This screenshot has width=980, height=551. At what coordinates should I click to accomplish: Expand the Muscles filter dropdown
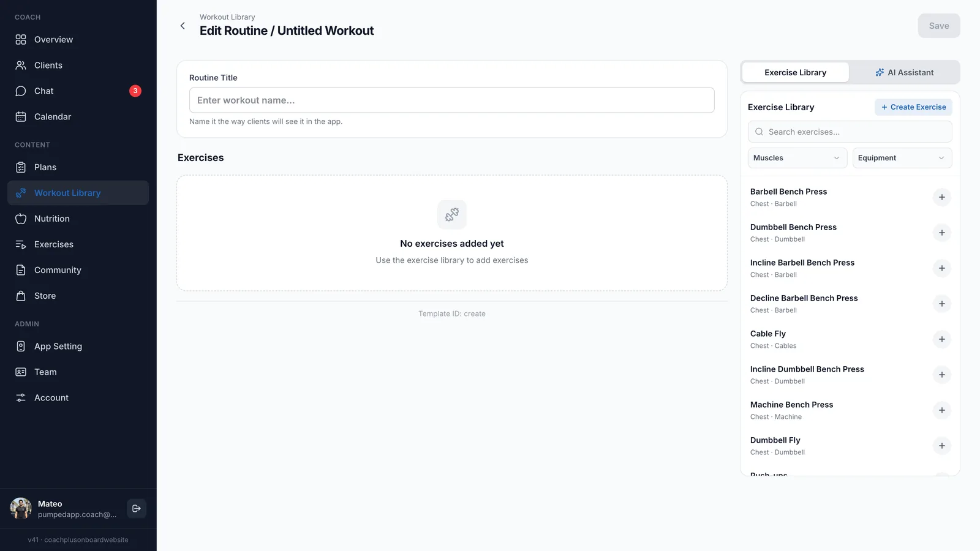pyautogui.click(x=797, y=158)
